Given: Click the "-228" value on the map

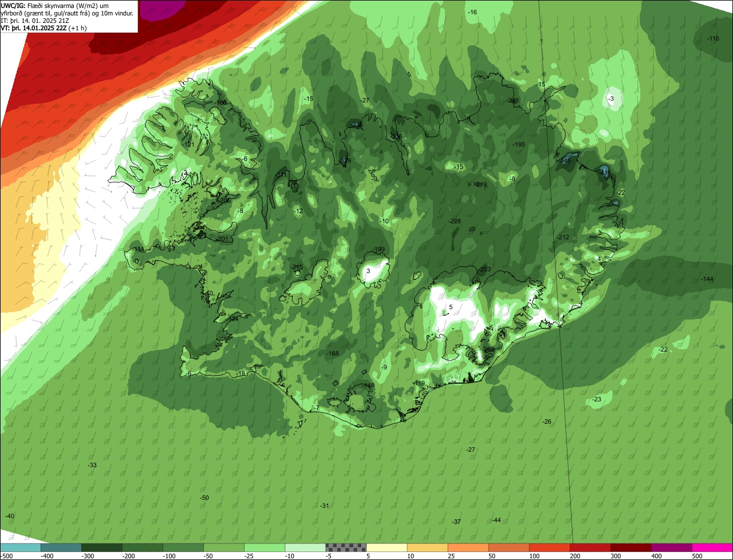Looking at the screenshot, I should coord(455,221).
